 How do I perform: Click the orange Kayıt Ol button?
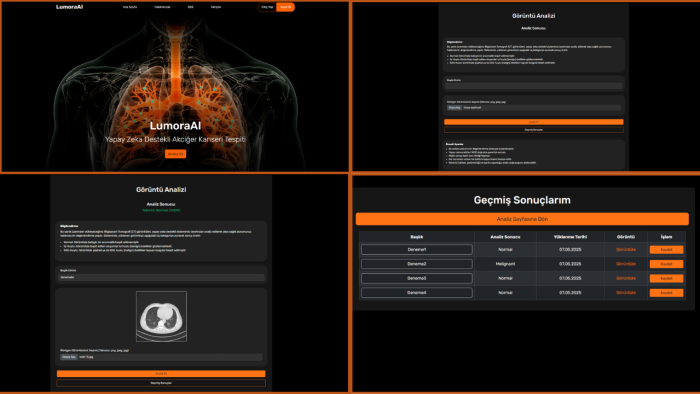click(x=286, y=7)
